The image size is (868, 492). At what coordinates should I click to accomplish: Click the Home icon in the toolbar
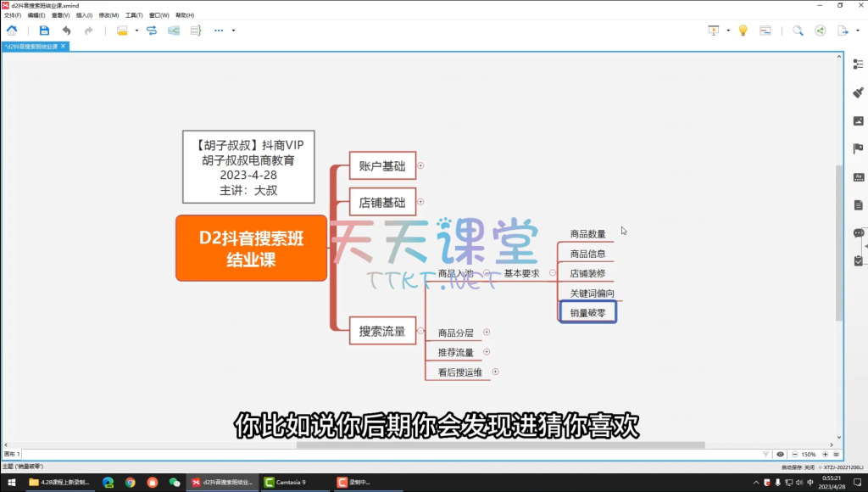(x=12, y=31)
